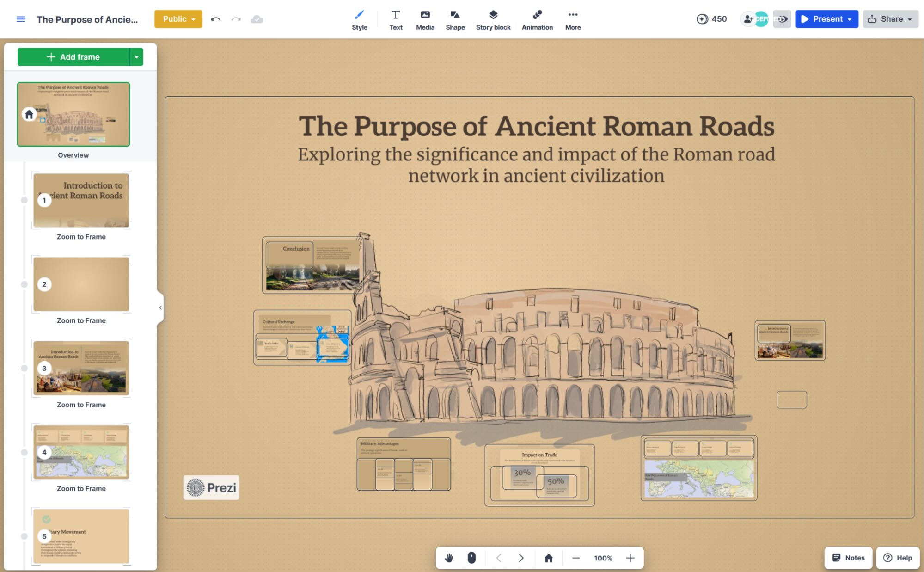The width and height of the screenshot is (924, 572).
Task: Insert media using the Media icon
Action: click(x=425, y=19)
